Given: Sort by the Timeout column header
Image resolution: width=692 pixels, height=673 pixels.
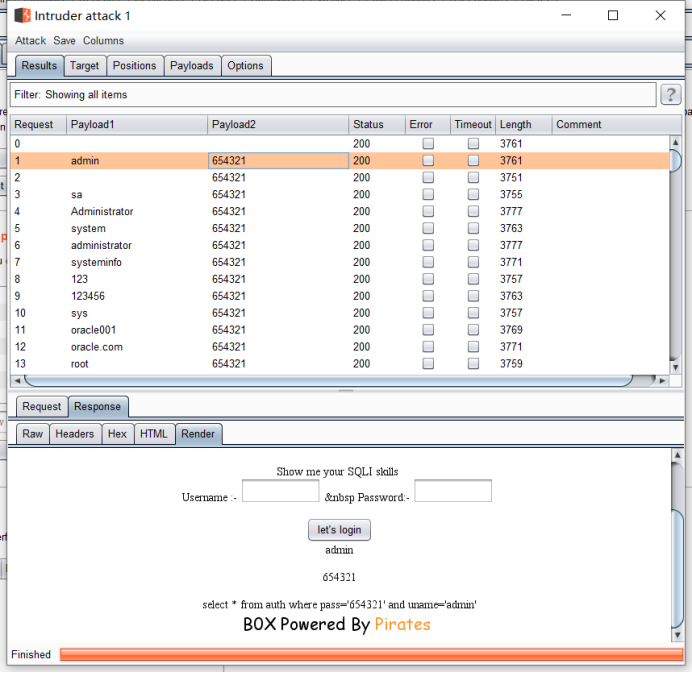Looking at the screenshot, I should pos(473,124).
